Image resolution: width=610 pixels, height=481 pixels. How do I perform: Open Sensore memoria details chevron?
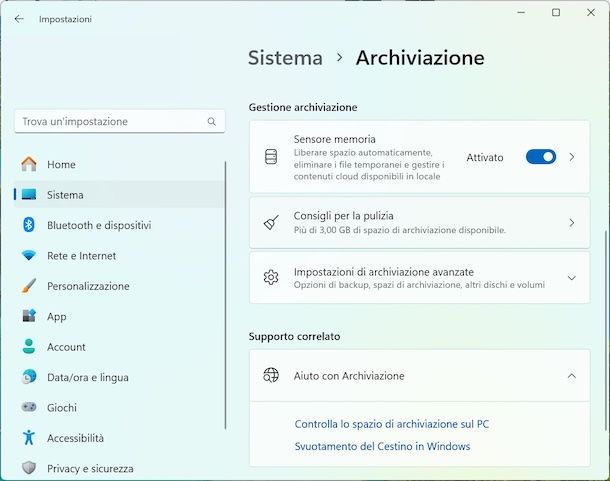pyautogui.click(x=572, y=157)
